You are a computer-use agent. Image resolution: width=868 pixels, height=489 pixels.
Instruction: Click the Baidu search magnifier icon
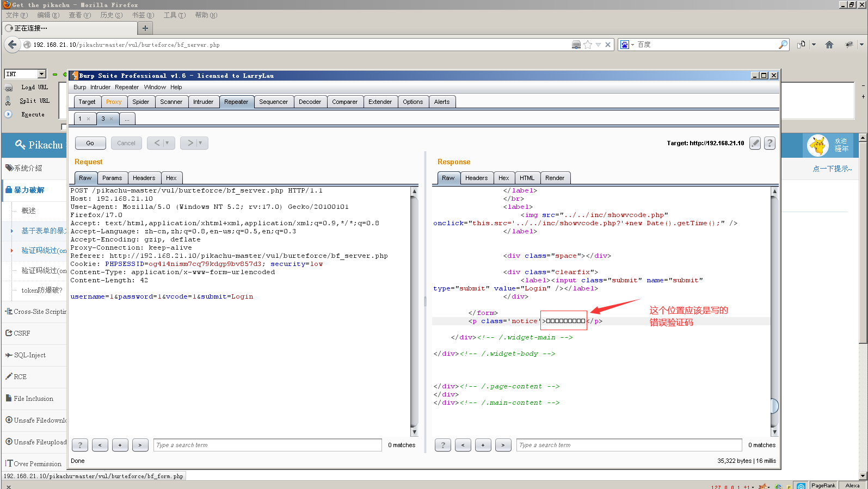click(x=783, y=45)
